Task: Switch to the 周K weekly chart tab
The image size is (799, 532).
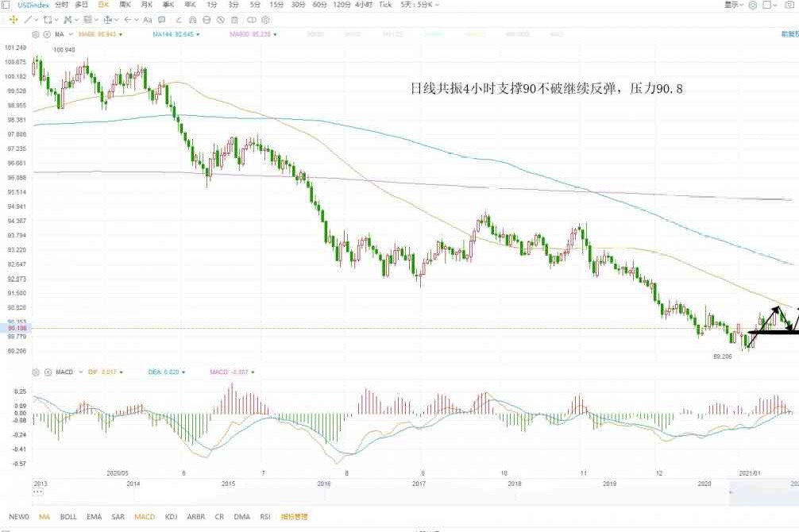Action: 125,5
